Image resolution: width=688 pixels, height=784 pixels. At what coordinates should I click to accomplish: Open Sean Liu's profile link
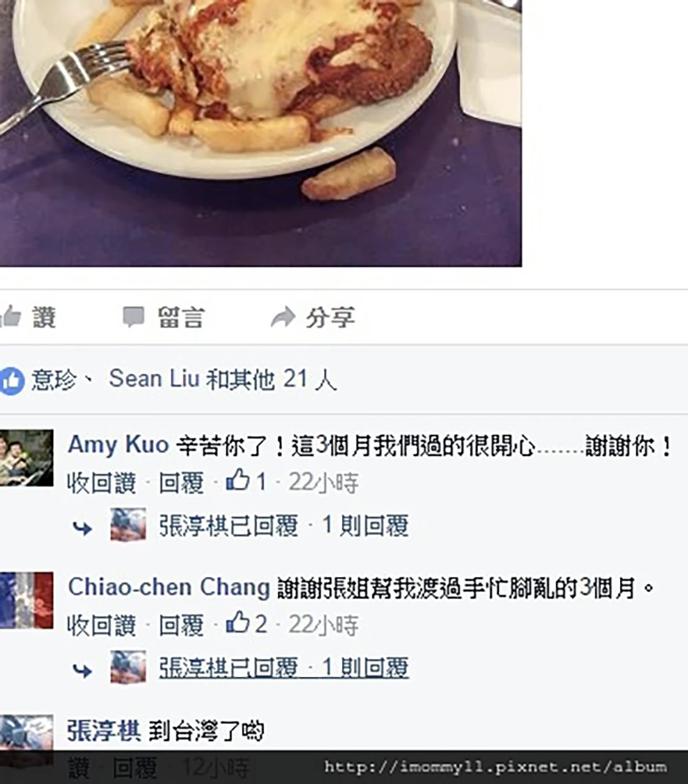154,378
